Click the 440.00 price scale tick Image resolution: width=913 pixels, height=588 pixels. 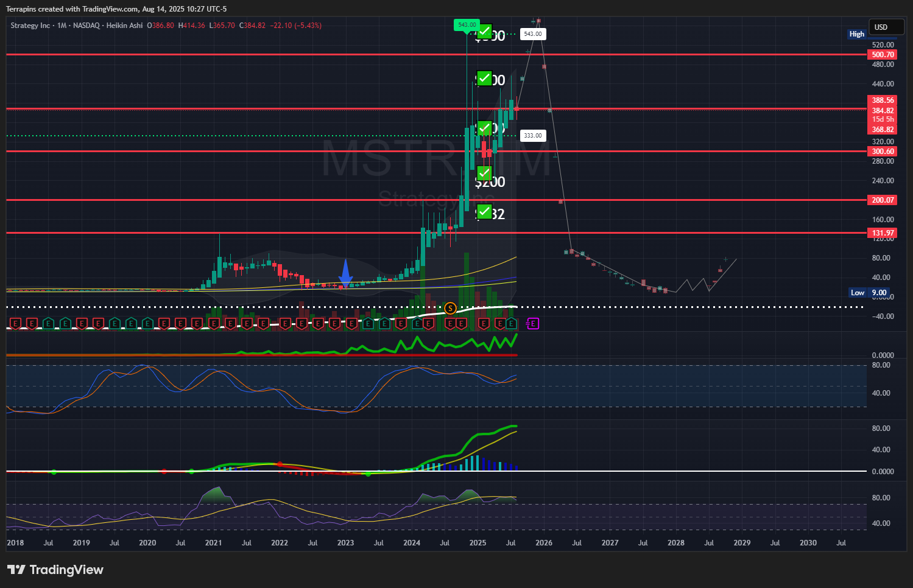click(x=883, y=84)
